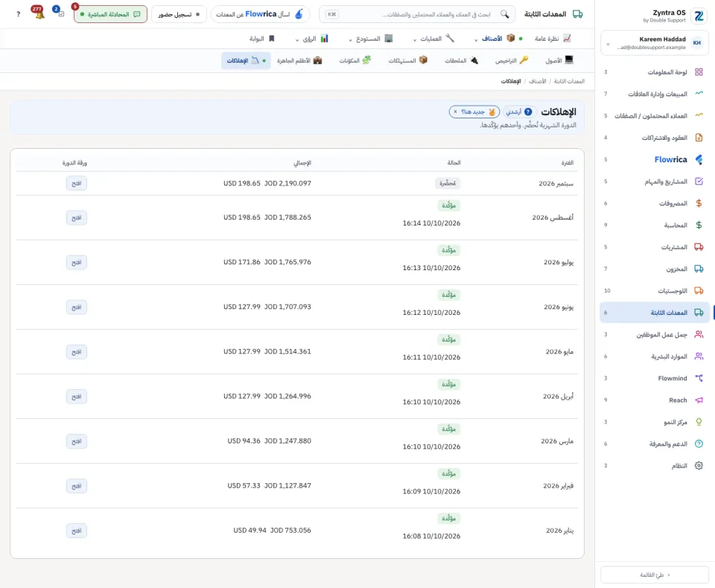Open مركز النمو lightbulb icon
The height and width of the screenshot is (588, 715).
pyautogui.click(x=699, y=422)
